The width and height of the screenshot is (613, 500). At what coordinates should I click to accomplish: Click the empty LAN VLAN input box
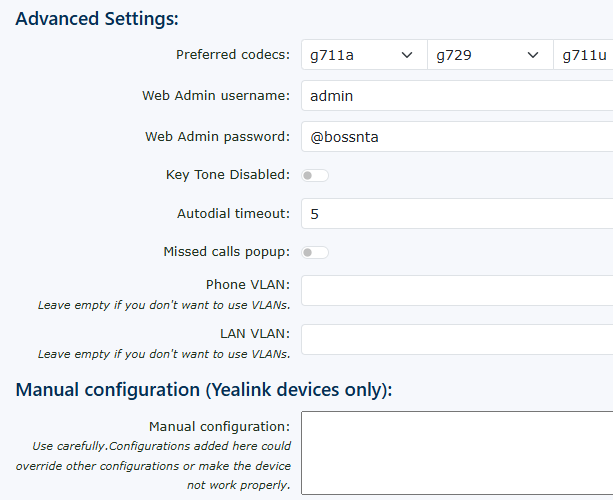point(457,339)
